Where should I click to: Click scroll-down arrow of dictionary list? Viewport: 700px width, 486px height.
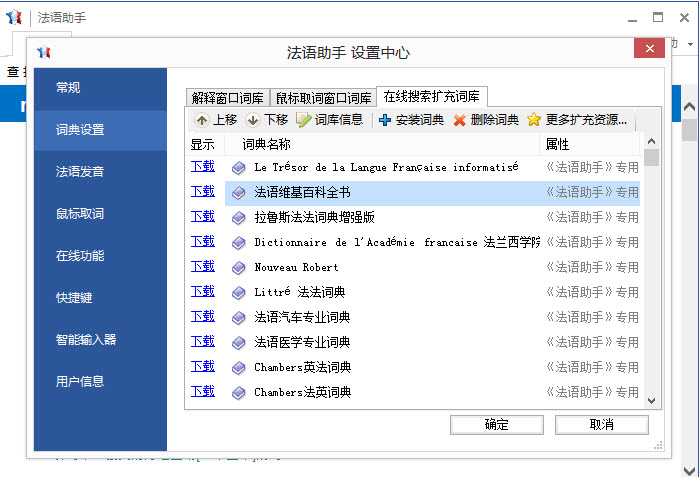point(651,400)
